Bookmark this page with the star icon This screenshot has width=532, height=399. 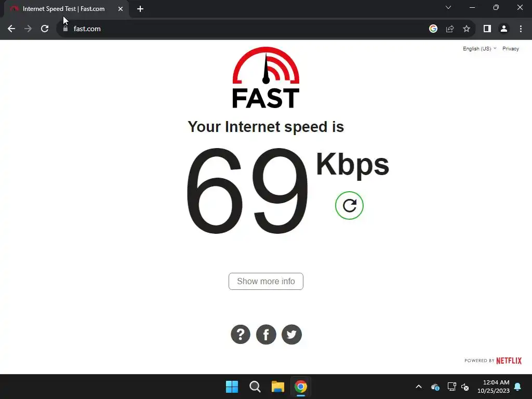467,29
